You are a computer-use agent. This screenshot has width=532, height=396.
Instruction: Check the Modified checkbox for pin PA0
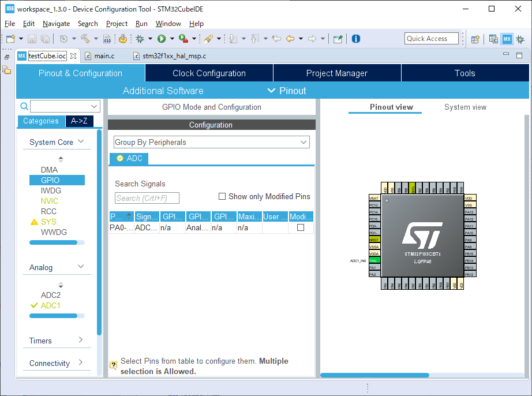(301, 227)
